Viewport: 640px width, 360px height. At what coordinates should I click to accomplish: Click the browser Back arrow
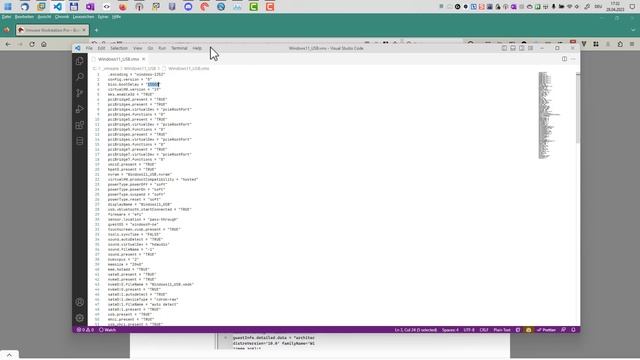tap(8, 44)
